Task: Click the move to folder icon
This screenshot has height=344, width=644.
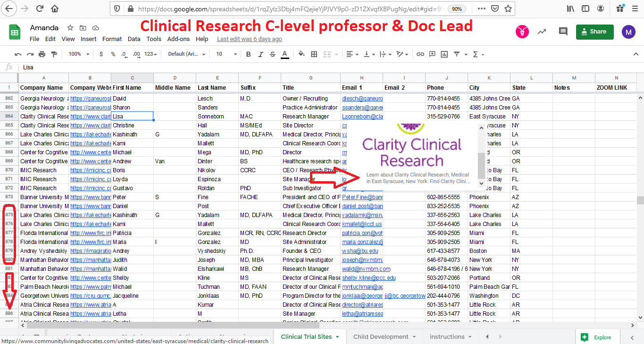Action: (83, 28)
